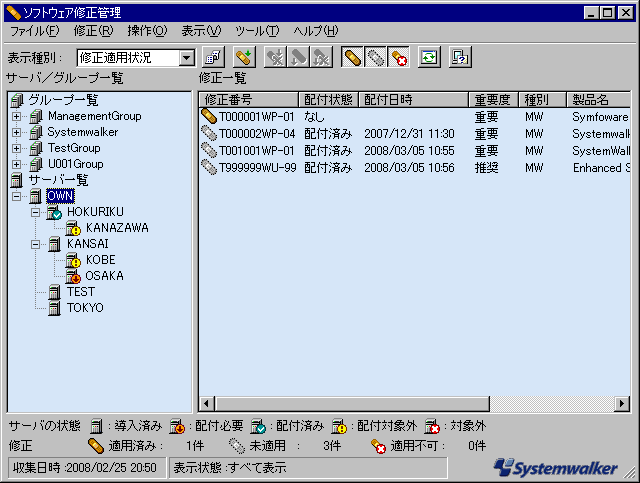Click the KANAZAWA server warning icon
This screenshot has height=483, width=640.
(73, 228)
